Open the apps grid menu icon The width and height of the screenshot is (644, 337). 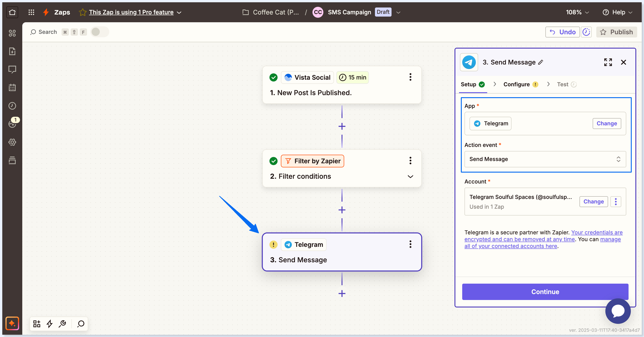31,12
